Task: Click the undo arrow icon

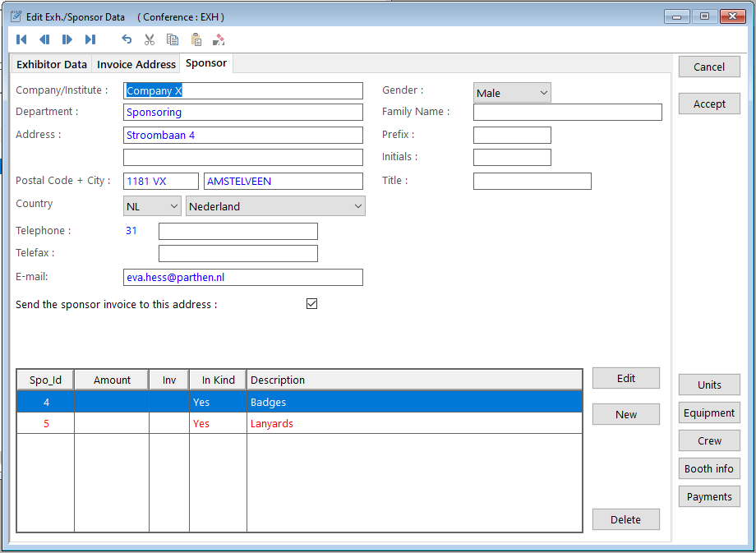Action: coord(127,39)
